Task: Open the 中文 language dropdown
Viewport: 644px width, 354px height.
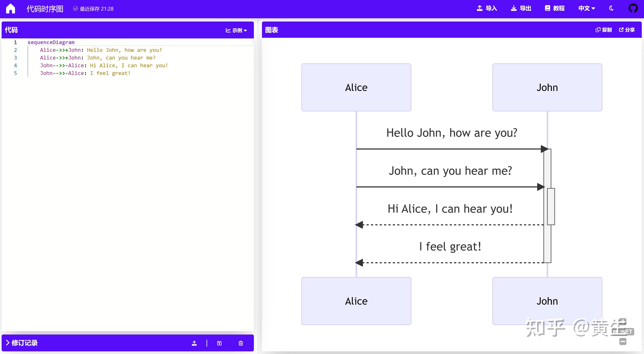Action: tap(587, 8)
